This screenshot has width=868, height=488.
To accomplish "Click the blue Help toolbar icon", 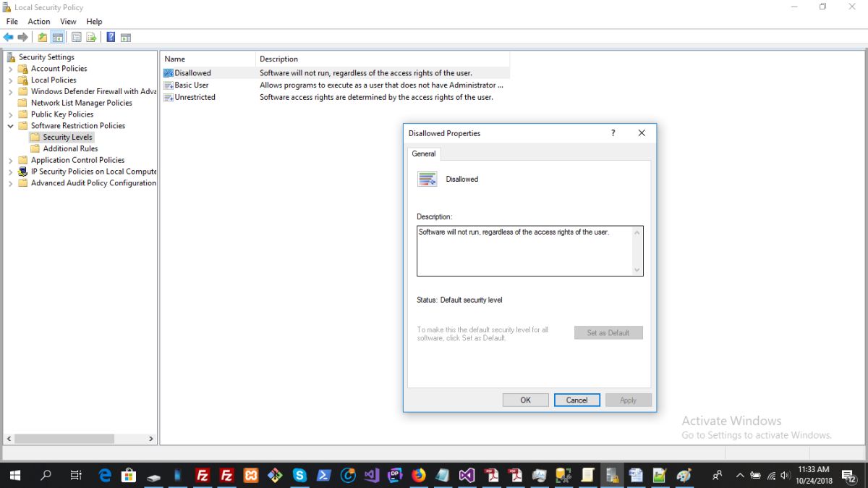I will coord(111,38).
